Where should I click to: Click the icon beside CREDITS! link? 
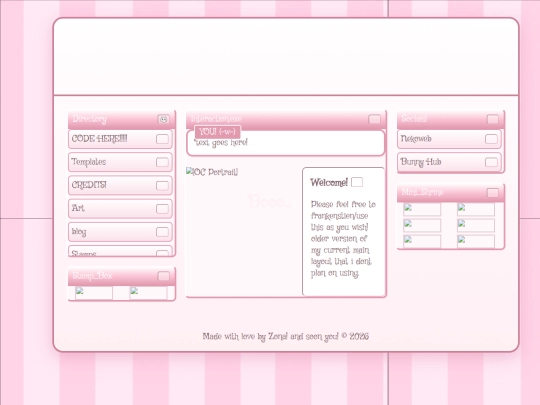click(162, 186)
